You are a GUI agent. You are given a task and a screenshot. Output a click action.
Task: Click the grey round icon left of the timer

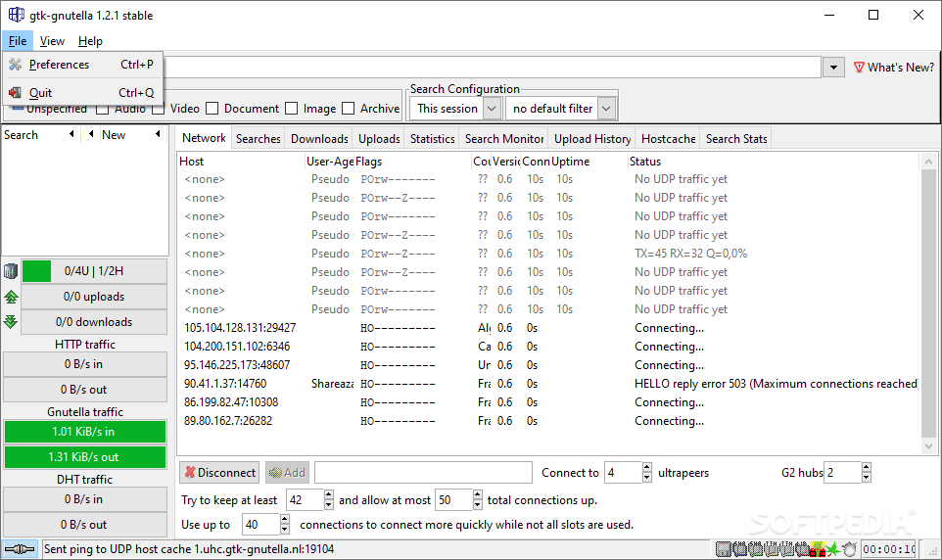(850, 549)
